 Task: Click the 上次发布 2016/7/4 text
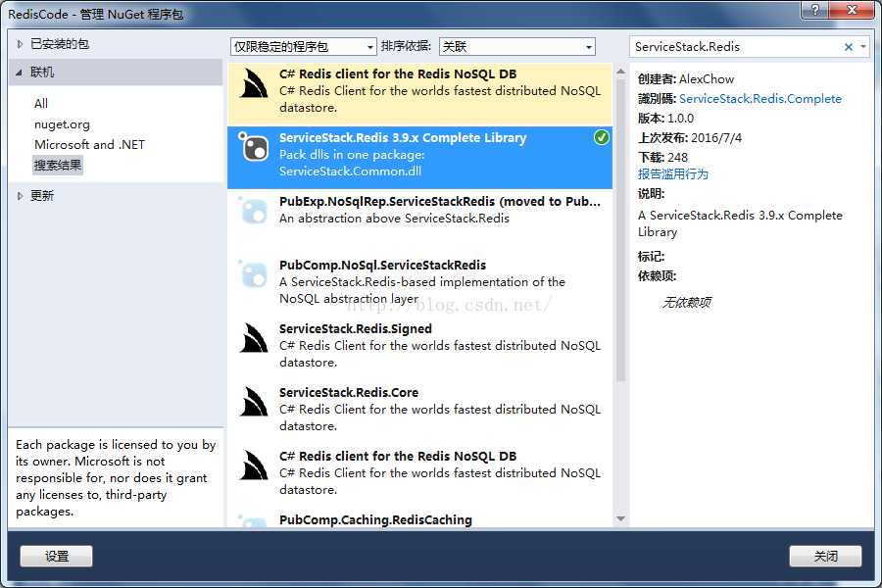point(690,138)
